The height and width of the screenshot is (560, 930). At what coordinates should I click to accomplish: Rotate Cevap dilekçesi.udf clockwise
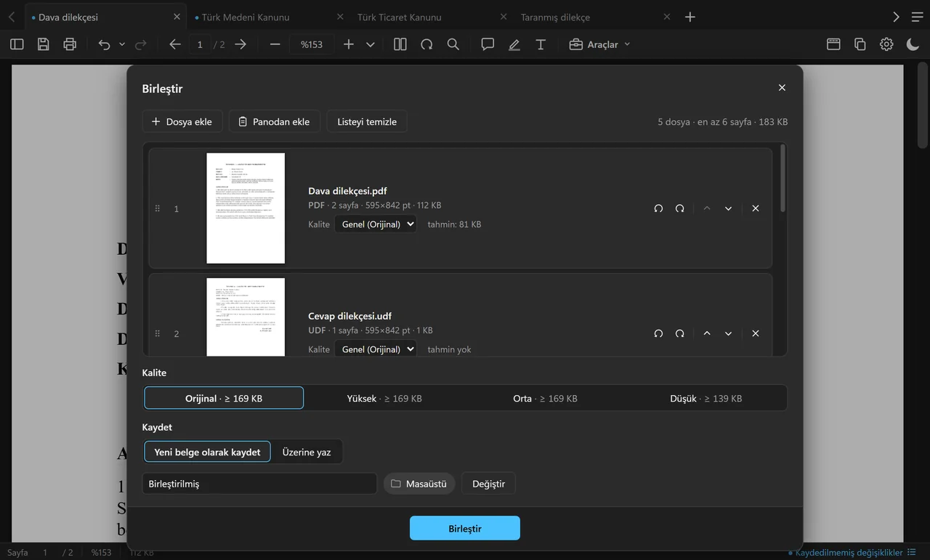click(x=679, y=333)
